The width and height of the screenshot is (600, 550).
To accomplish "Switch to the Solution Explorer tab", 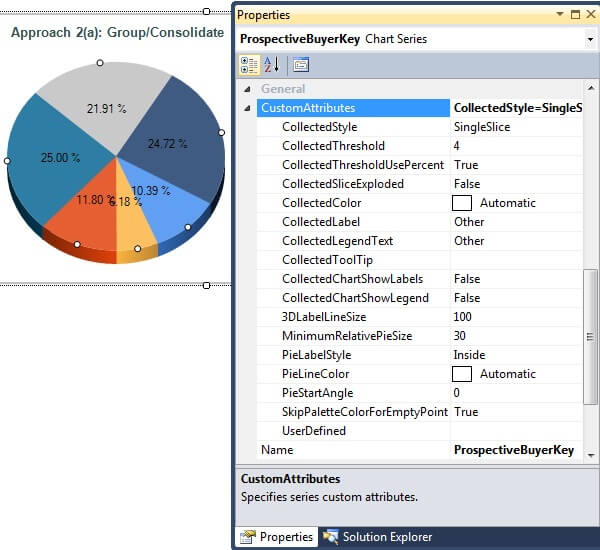I will click(x=386, y=537).
